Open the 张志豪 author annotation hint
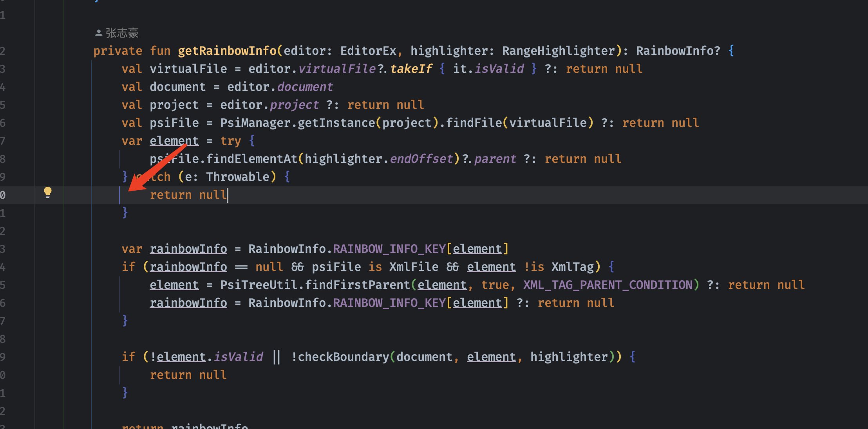The height and width of the screenshot is (429, 868). coord(122,33)
